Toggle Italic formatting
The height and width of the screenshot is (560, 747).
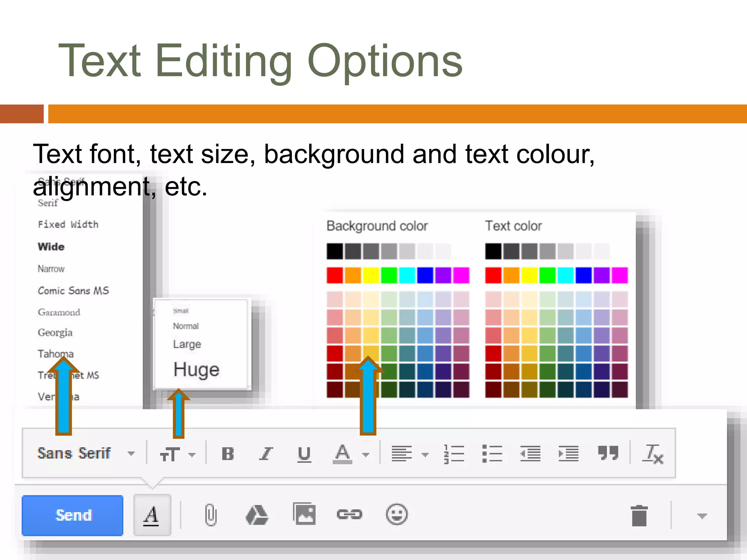[x=266, y=454]
